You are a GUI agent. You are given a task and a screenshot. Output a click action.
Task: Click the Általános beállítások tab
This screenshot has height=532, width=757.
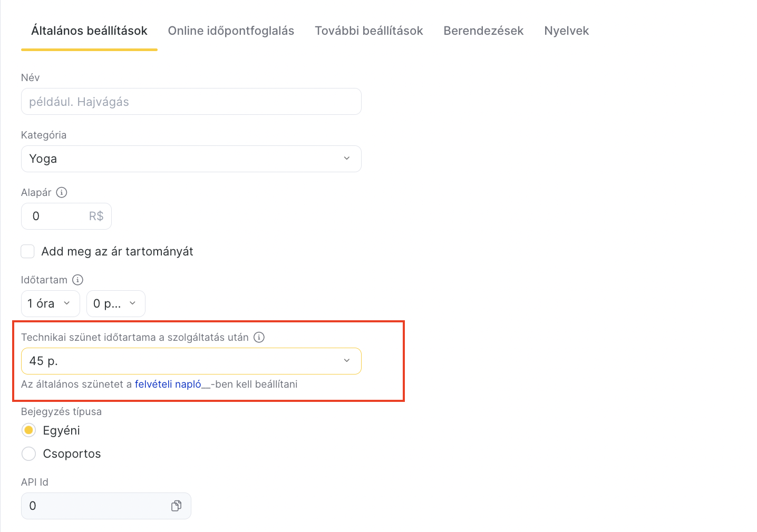coord(89,31)
